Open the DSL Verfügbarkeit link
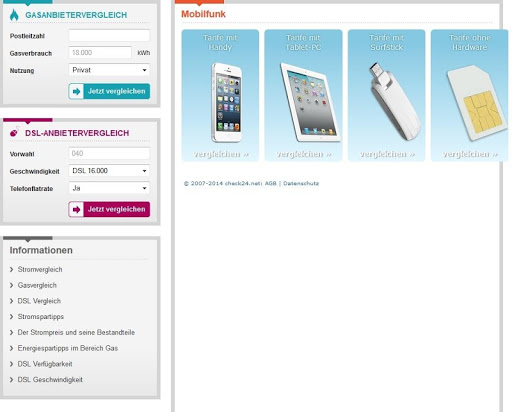Image resolution: width=512 pixels, height=412 pixels. [45, 364]
